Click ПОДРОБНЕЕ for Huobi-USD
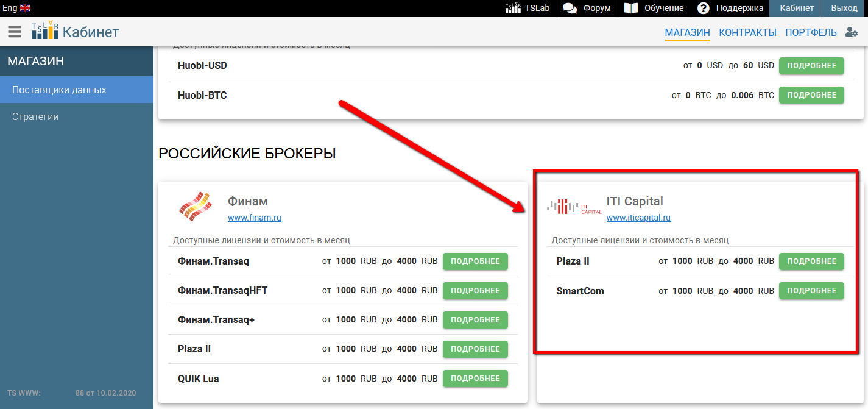Image resolution: width=868 pixels, height=409 pixels. 811,65
